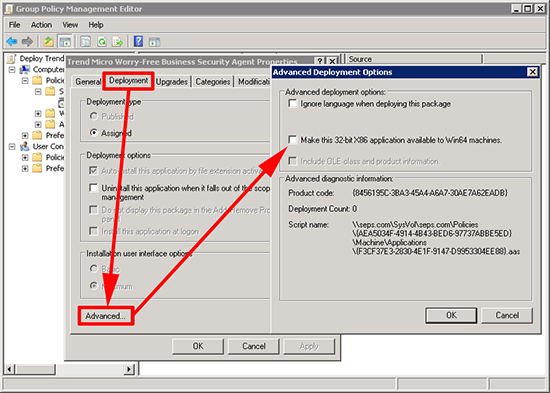Click Cancel in the Properties dialog
This screenshot has width=550, height=393.
point(254,346)
